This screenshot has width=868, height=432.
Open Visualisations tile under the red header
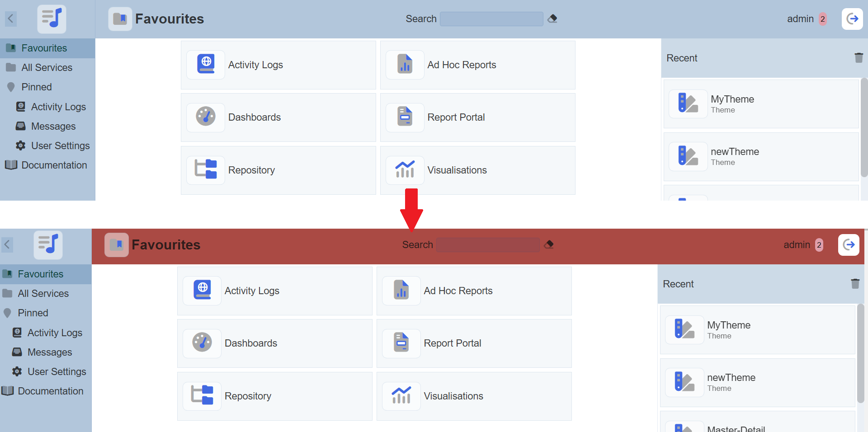(x=474, y=396)
